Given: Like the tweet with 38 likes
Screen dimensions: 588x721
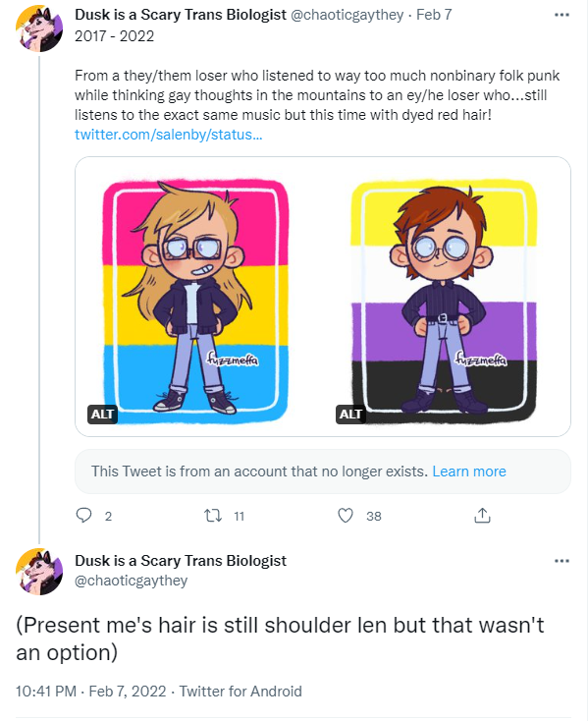Looking at the screenshot, I should pos(346,516).
